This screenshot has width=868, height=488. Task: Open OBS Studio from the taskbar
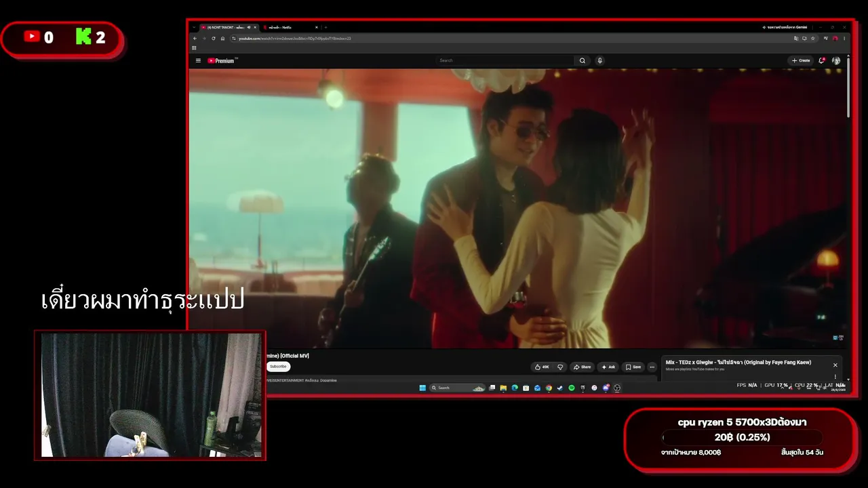coord(616,388)
